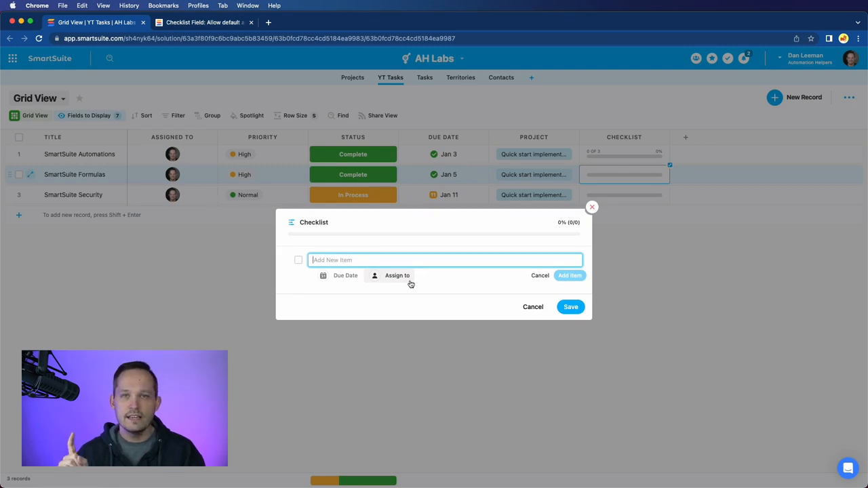Open the three-dots more options menu

click(x=849, y=98)
